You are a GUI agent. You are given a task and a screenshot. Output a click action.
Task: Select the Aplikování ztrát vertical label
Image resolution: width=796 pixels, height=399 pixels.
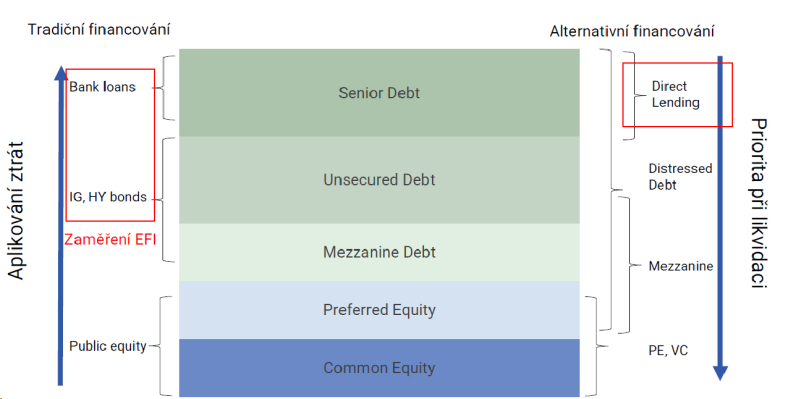click(16, 211)
